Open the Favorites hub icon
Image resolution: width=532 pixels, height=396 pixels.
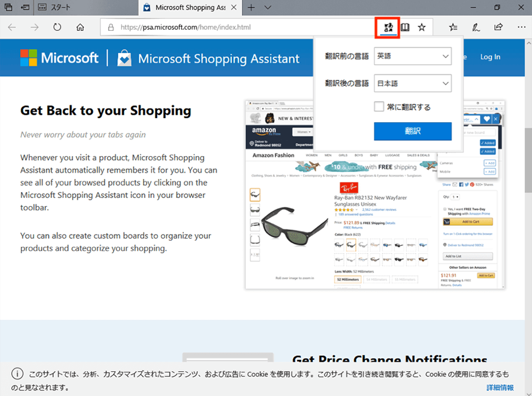[453, 28]
